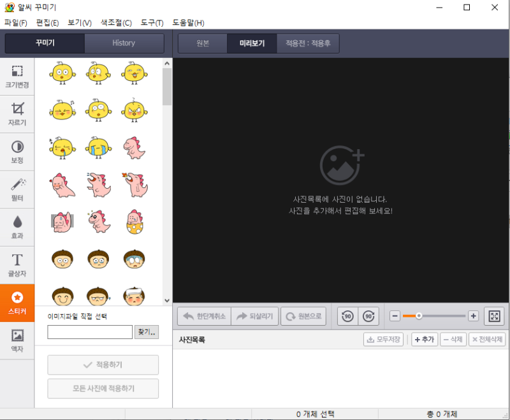Click the 되살리기 redo button

point(254,316)
